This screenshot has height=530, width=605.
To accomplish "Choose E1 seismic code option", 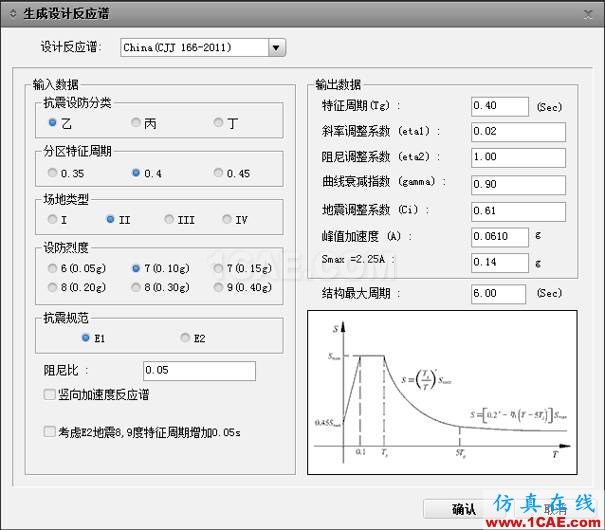I will coord(86,338).
